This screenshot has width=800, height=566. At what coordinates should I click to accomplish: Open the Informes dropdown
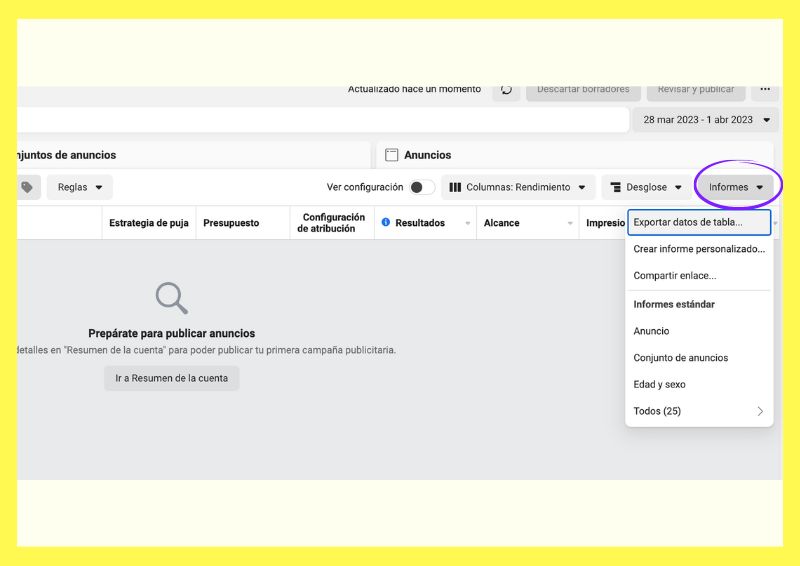(735, 187)
